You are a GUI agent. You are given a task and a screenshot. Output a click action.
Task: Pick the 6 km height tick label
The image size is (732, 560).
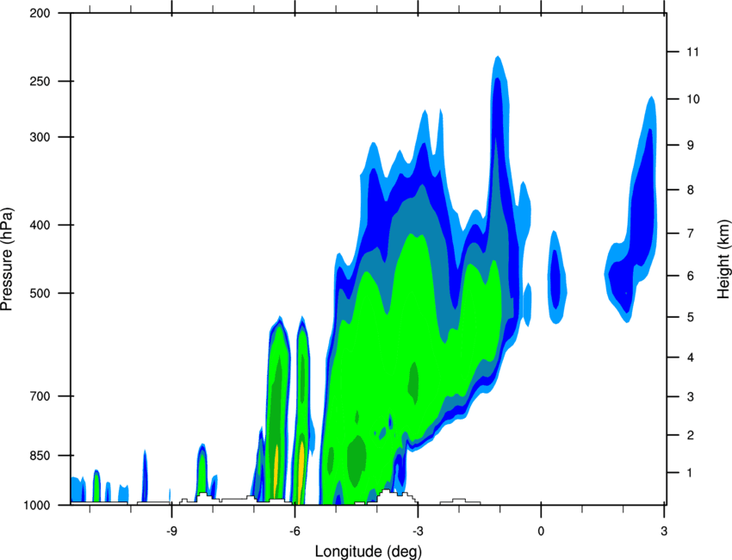[690, 276]
